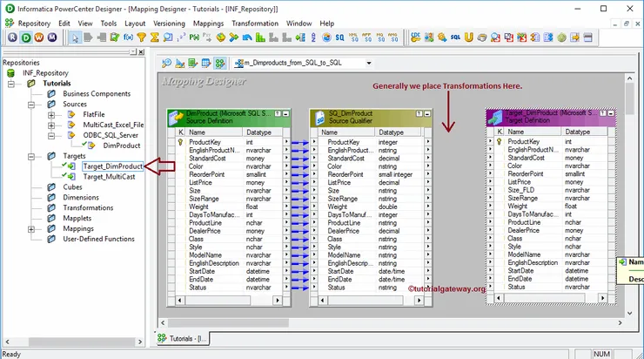Open the Repository menu

tap(34, 24)
